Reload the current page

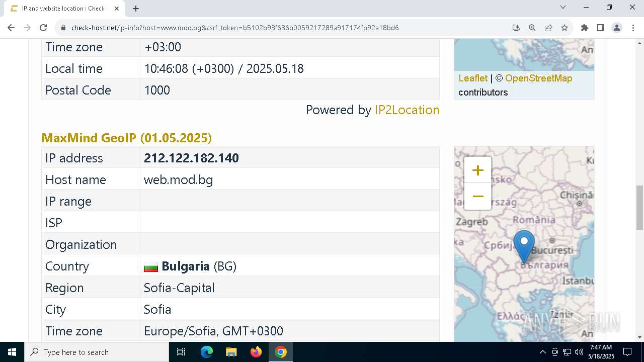tap(43, 28)
